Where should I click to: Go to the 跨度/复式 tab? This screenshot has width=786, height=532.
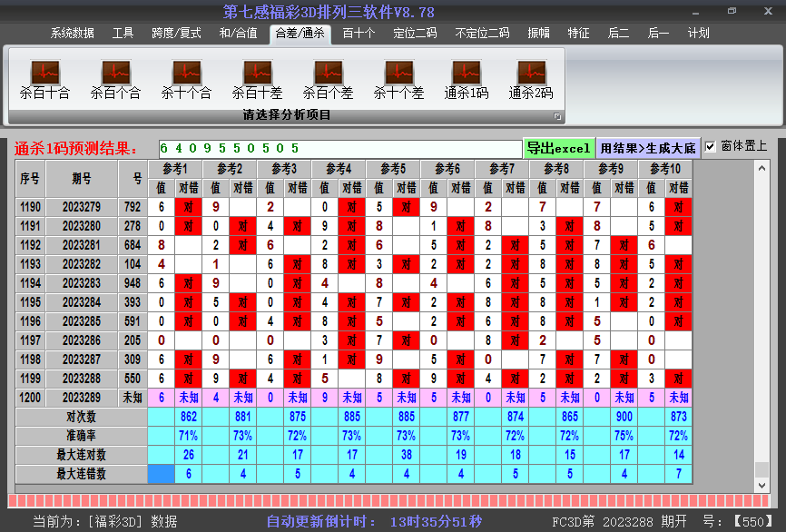[x=176, y=33]
